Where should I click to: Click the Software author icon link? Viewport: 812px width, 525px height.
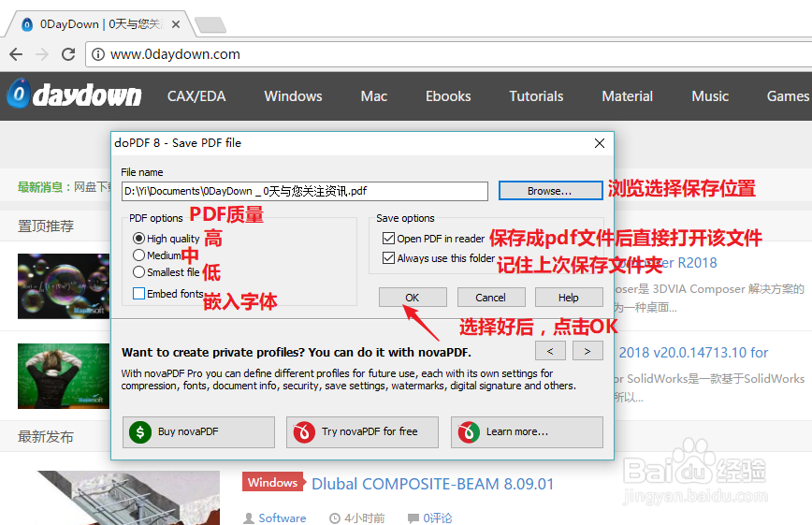tap(249, 518)
